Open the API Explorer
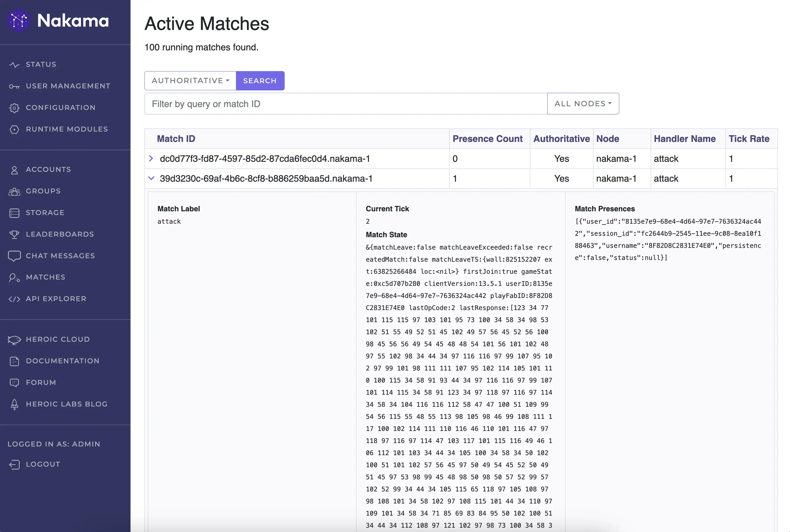This screenshot has width=790, height=532. (56, 299)
